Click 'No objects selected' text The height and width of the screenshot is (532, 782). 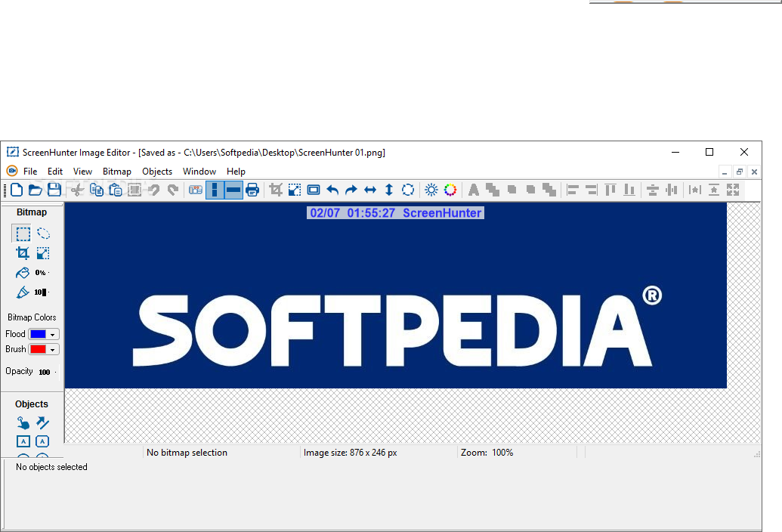click(x=51, y=467)
